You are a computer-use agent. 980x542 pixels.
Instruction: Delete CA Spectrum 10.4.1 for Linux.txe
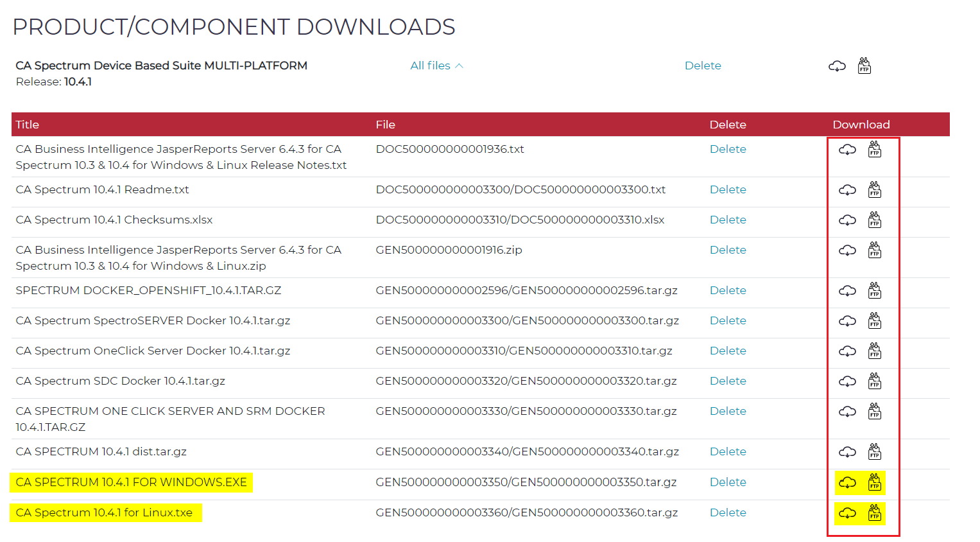728,512
